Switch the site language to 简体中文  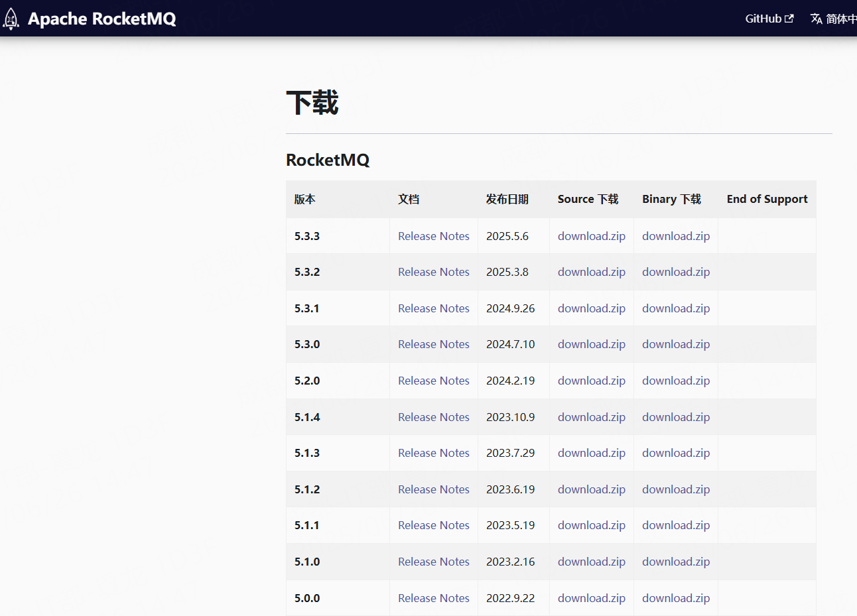[842, 18]
